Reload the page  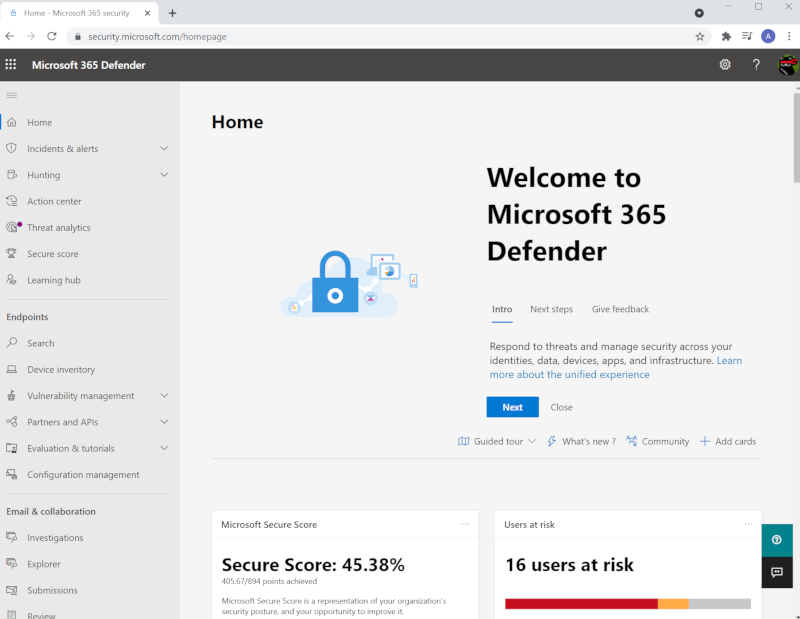(52, 36)
